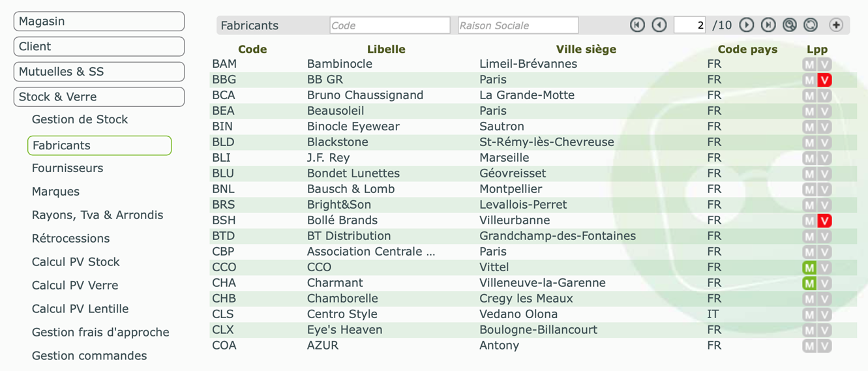Toggle the red V Lpp flag for BB GR
Viewport: 868px width, 371px height.
point(825,80)
